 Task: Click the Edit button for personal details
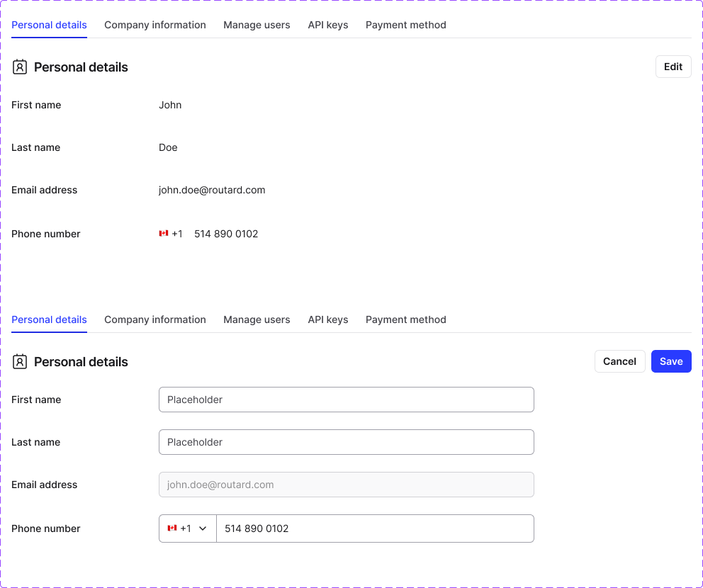(x=673, y=67)
